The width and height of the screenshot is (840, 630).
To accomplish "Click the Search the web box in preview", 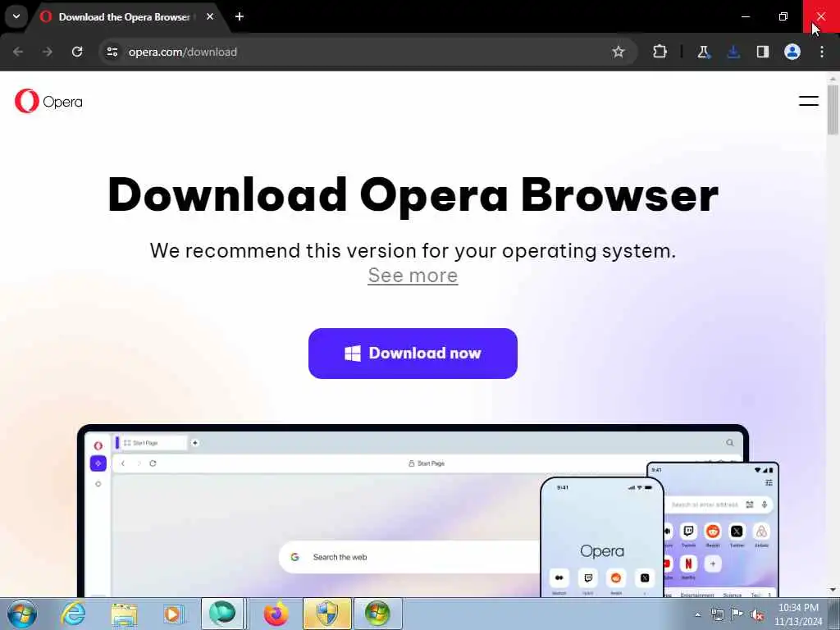I will pos(410,557).
